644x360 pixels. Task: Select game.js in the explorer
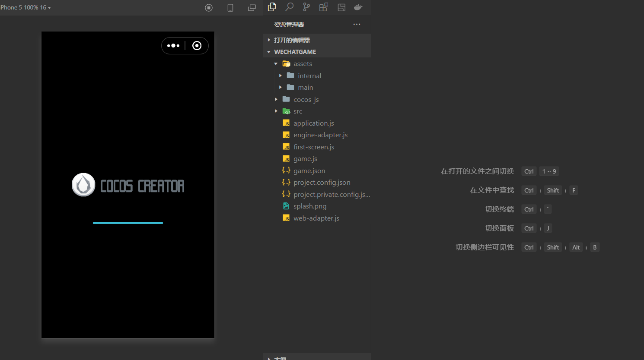317,159
